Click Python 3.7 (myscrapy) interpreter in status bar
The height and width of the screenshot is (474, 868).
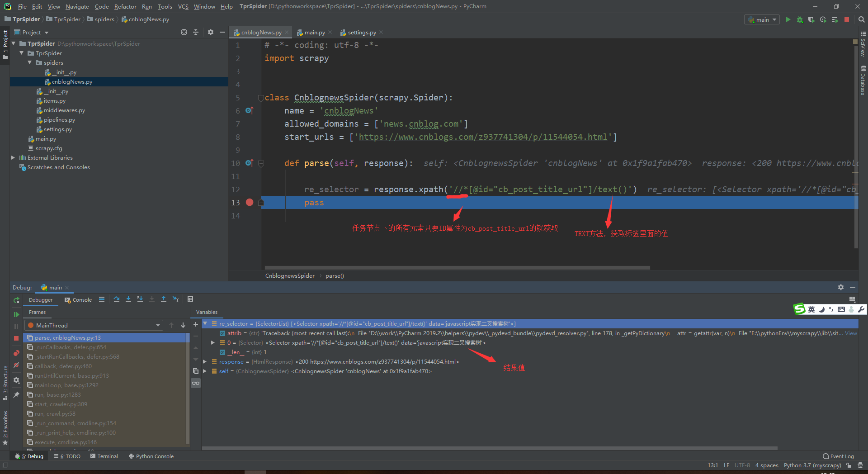(812, 465)
